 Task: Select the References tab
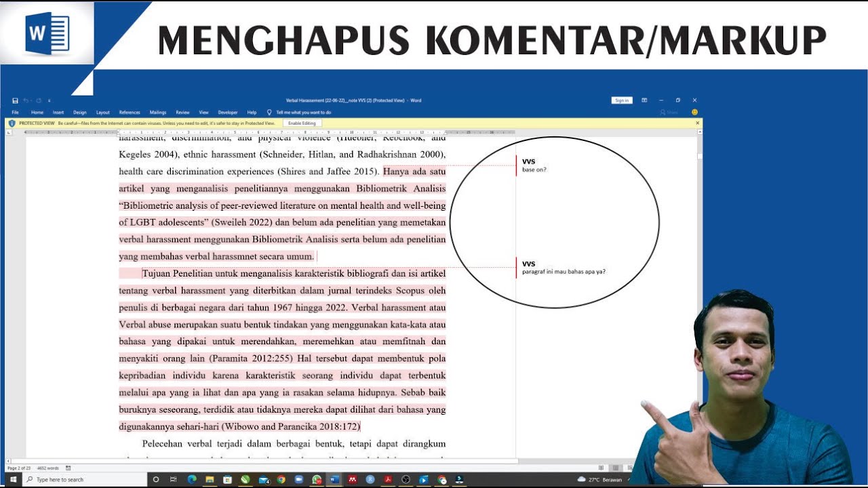pos(130,113)
